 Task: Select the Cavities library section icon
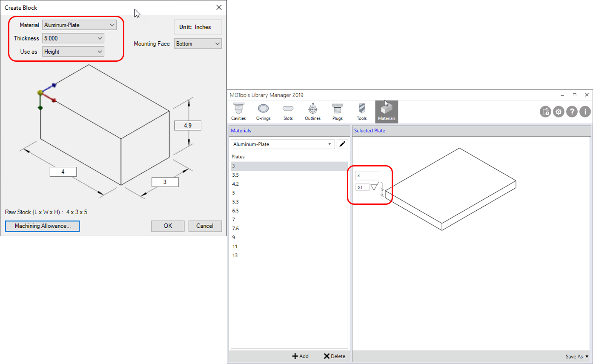238,111
